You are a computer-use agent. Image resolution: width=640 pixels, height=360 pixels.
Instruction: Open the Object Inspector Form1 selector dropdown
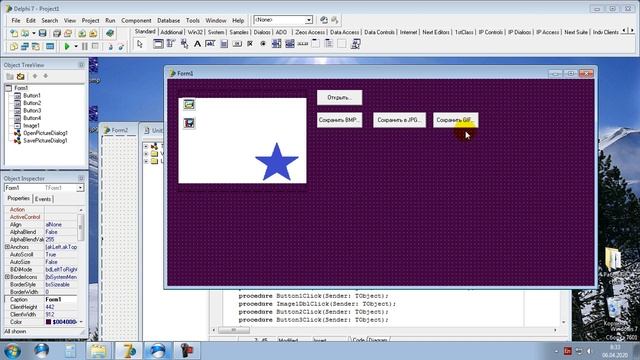[x=80, y=188]
